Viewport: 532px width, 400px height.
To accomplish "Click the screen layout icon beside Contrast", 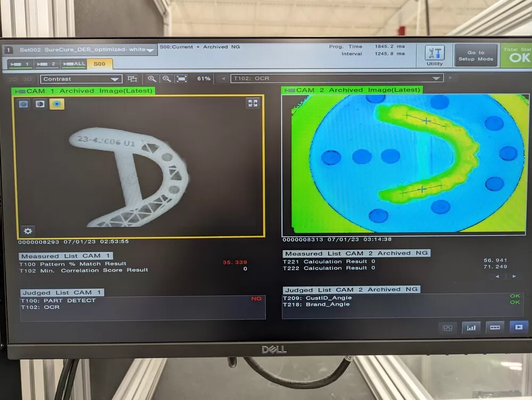I will pos(132,79).
